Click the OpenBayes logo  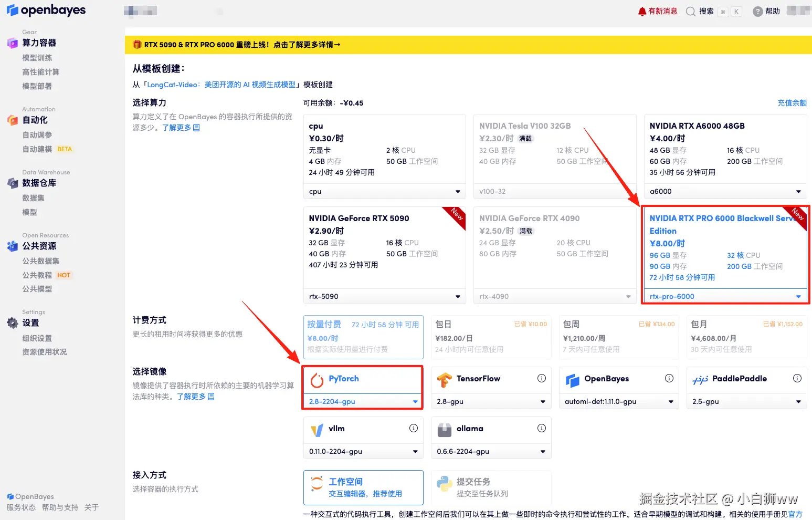(x=46, y=10)
